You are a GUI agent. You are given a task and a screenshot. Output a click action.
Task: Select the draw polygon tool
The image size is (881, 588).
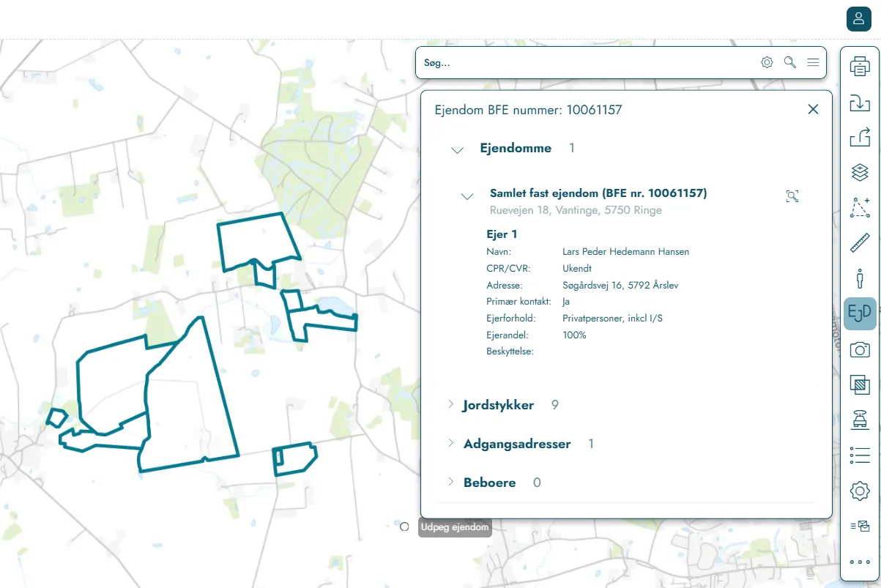pos(860,208)
